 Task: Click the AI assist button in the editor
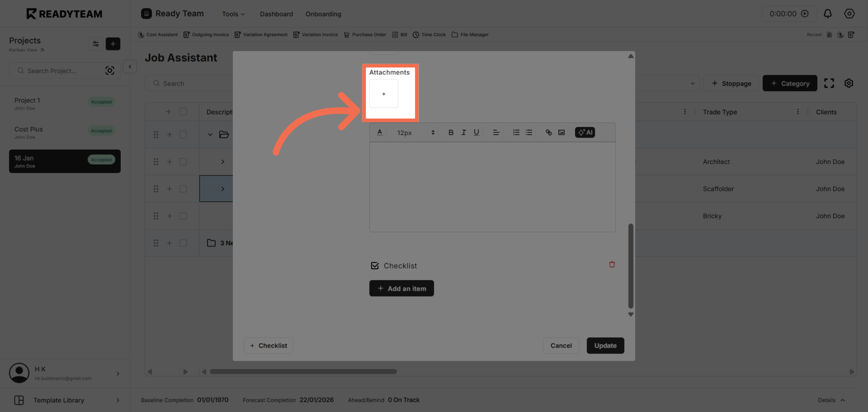tap(584, 132)
